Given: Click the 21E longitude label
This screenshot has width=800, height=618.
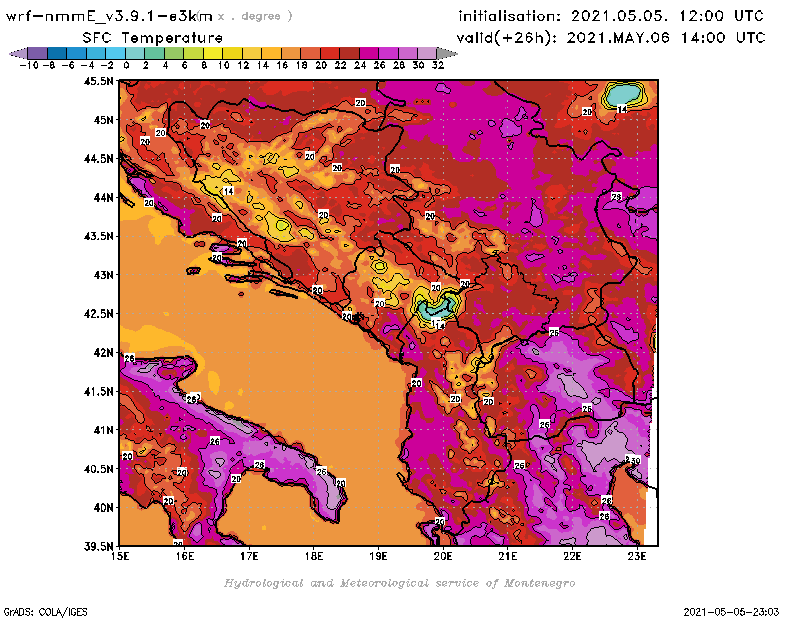Looking at the screenshot, I should (x=508, y=556).
